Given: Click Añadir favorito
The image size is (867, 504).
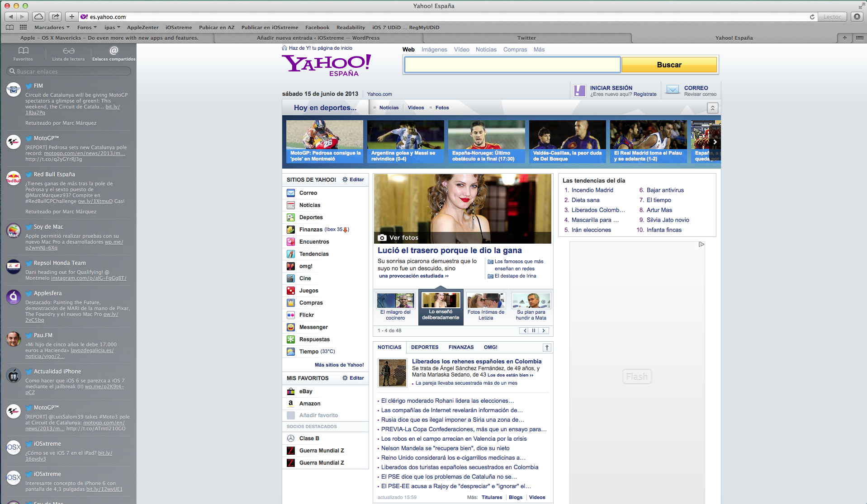Looking at the screenshot, I should tap(318, 415).
